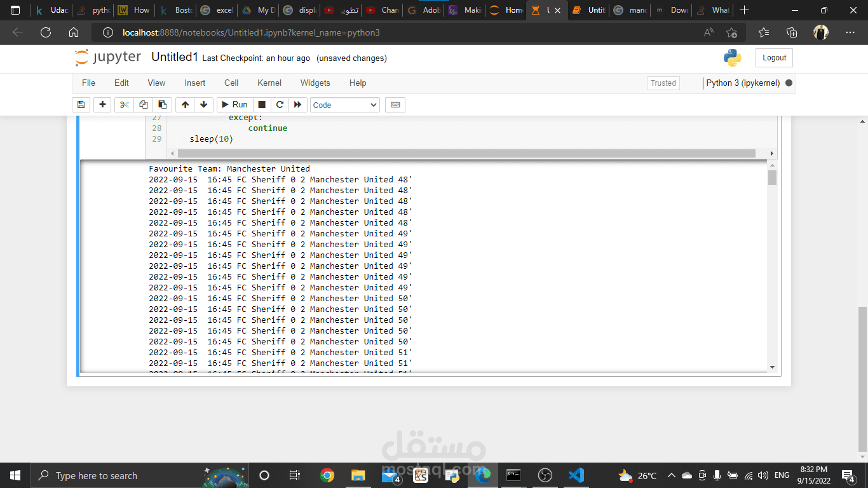Open Visual Studio Code from the taskbar
The height and width of the screenshot is (488, 868).
coord(576,475)
